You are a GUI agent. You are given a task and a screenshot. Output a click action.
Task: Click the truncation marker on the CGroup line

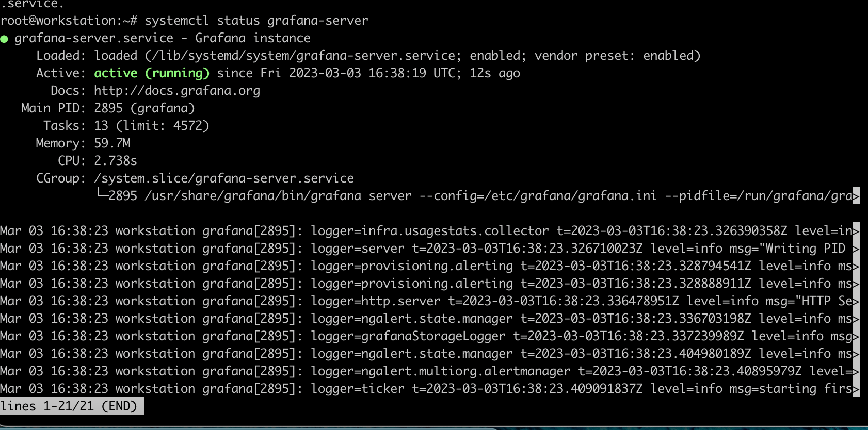pos(856,196)
